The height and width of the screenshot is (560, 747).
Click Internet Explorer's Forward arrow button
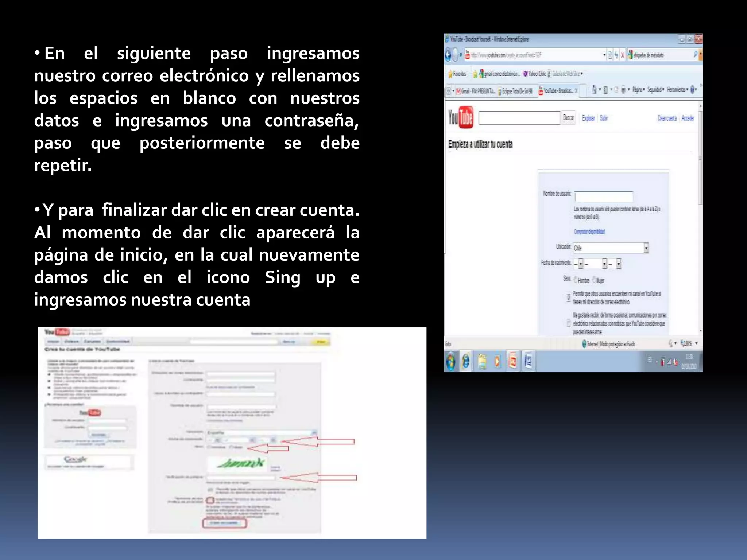click(455, 55)
